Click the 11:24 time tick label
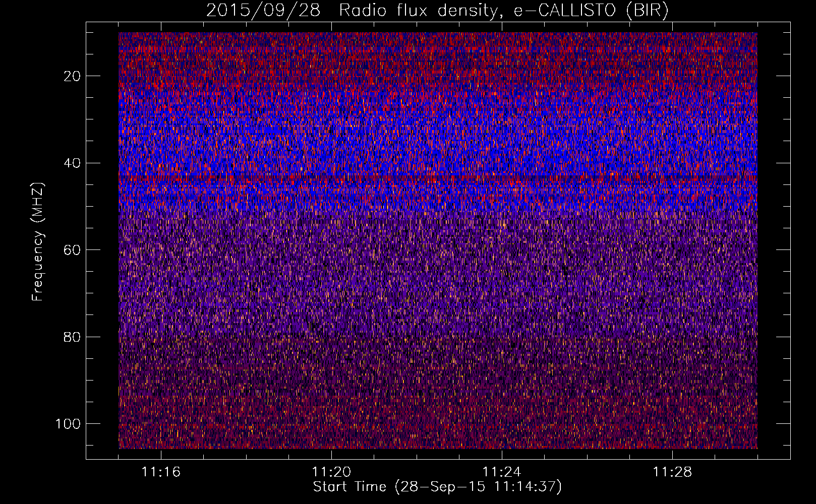Image resolution: width=816 pixels, height=504 pixels. (502, 472)
